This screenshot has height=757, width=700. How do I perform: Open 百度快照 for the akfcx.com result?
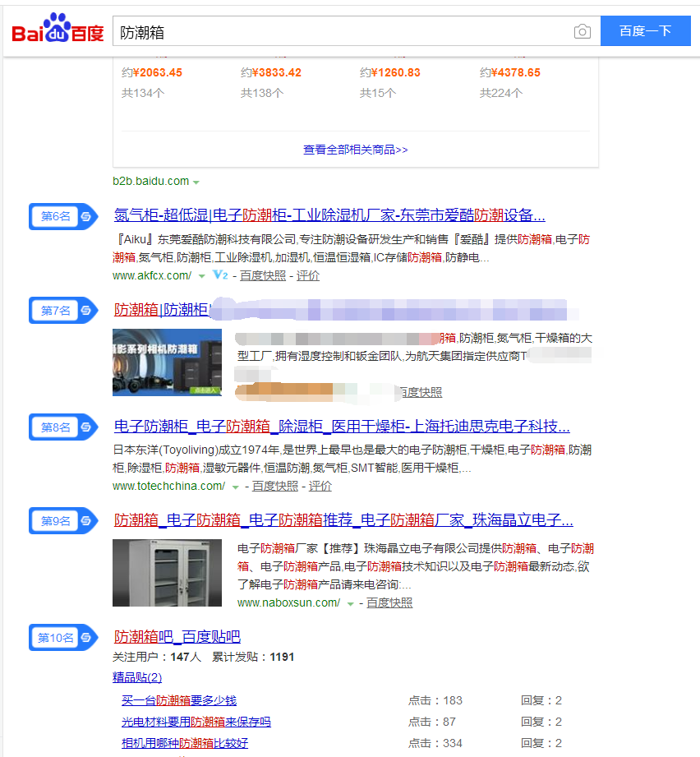click(x=263, y=275)
